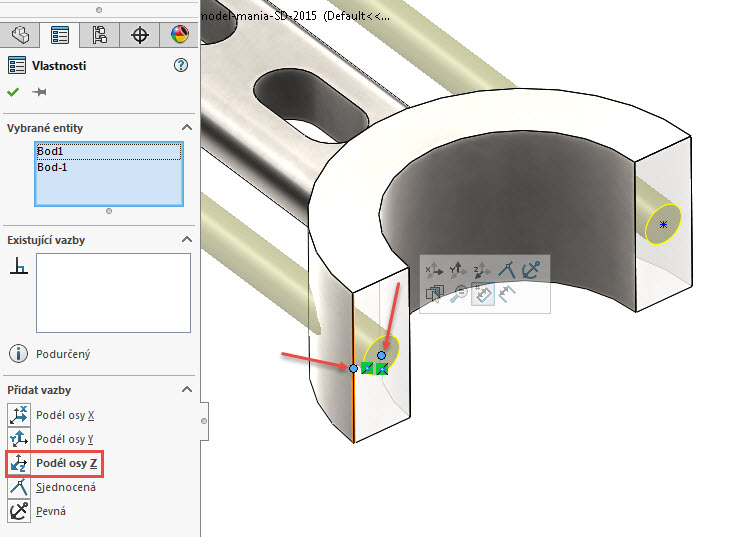Collapse the Přidat vazby section
The height and width of the screenshot is (537, 750).
186,389
